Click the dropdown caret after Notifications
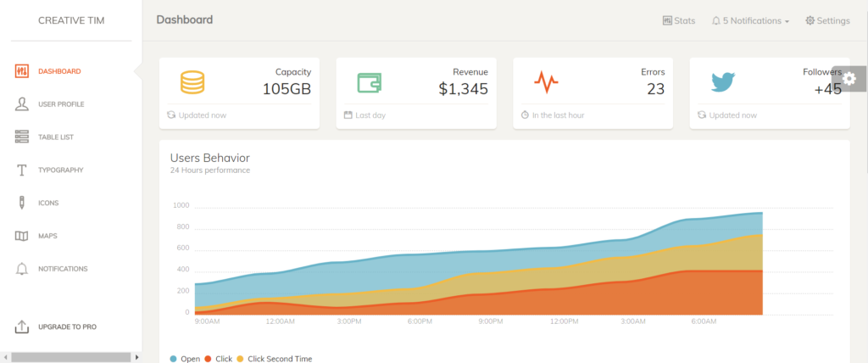 [x=787, y=21]
